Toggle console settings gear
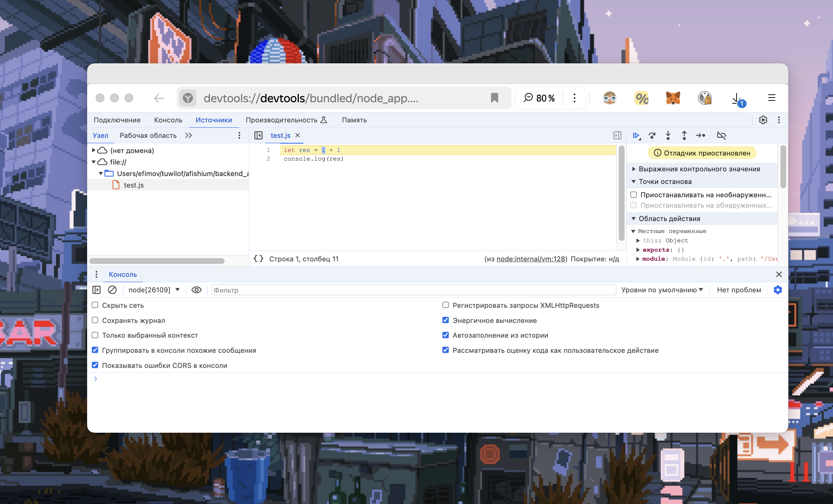Image resolution: width=833 pixels, height=504 pixels. (778, 290)
